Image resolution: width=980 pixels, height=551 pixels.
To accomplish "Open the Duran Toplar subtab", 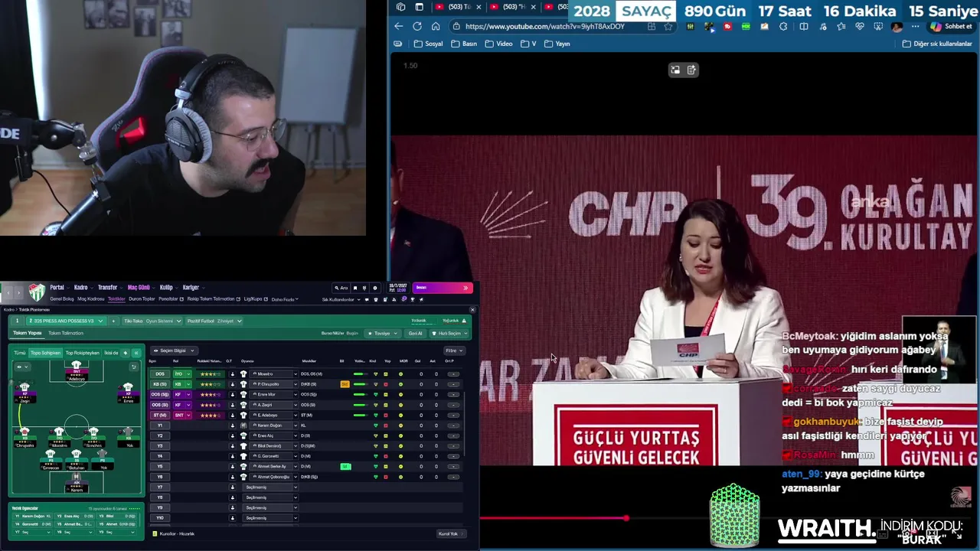I will [x=142, y=299].
